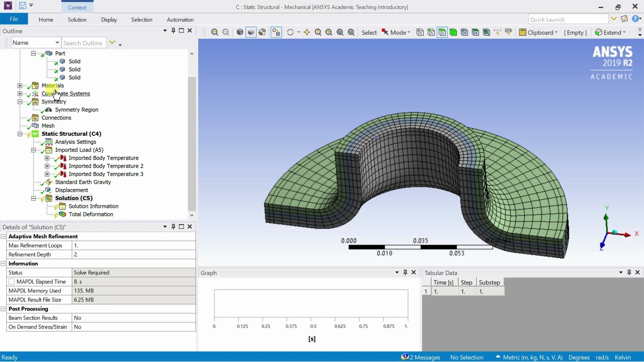This screenshot has height=362, width=644.
Task: Toggle the shaded exterior display icon
Action: pyautogui.click(x=251, y=32)
